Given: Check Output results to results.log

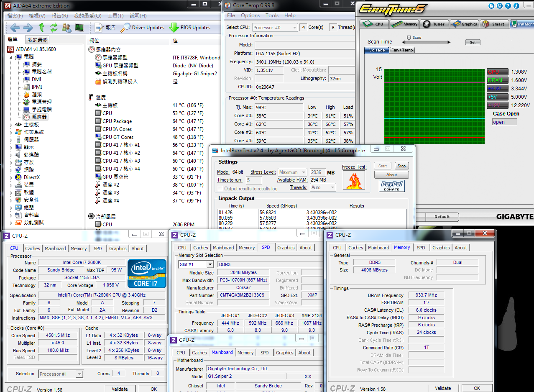Looking at the screenshot, I should pos(220,189).
